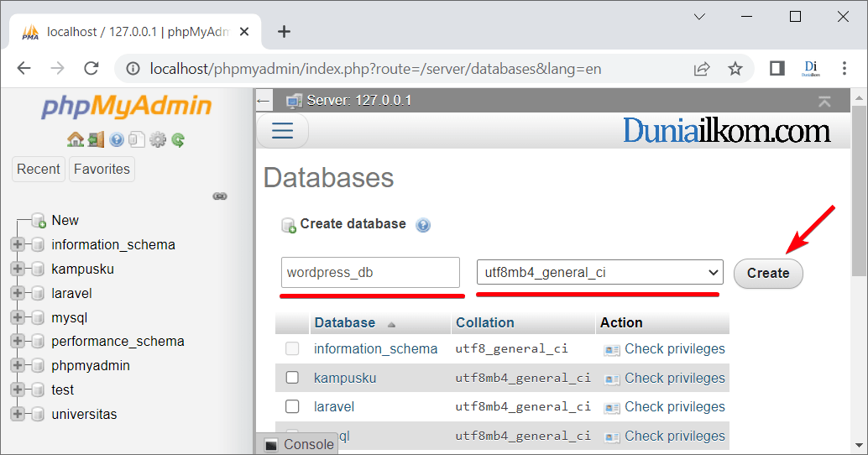The image size is (868, 455).
Task: Open the Console panel
Action: point(299,444)
